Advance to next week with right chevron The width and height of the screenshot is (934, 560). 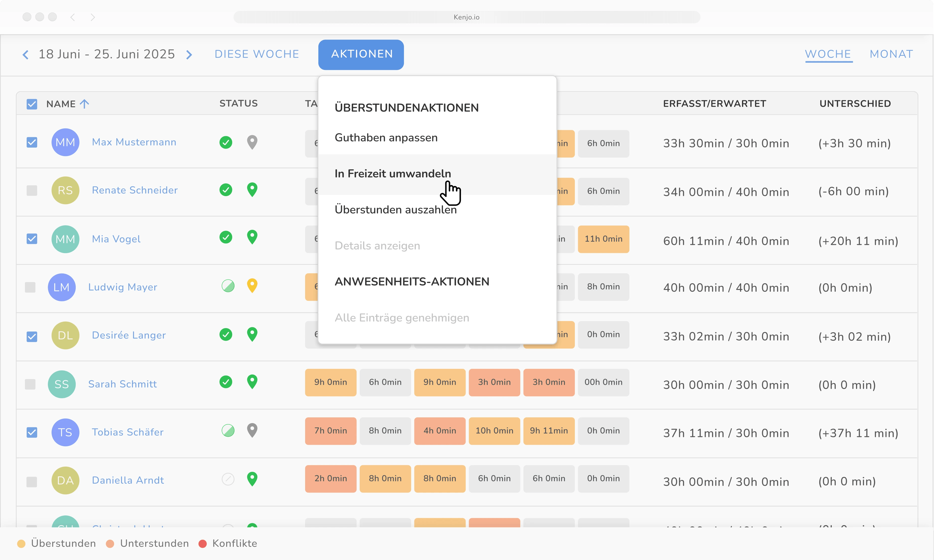(189, 55)
